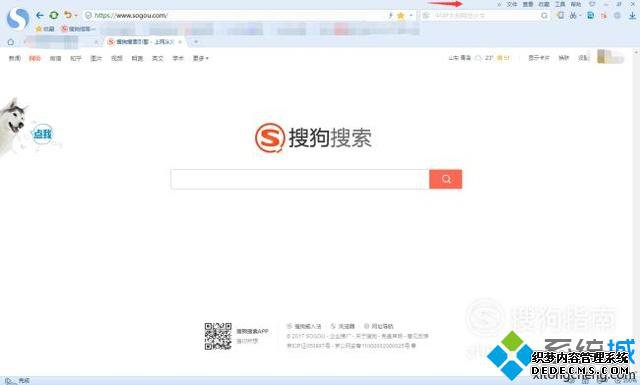Click the grey gear toolbar icon
This screenshot has width=640, height=385.
pyautogui.click(x=617, y=16)
